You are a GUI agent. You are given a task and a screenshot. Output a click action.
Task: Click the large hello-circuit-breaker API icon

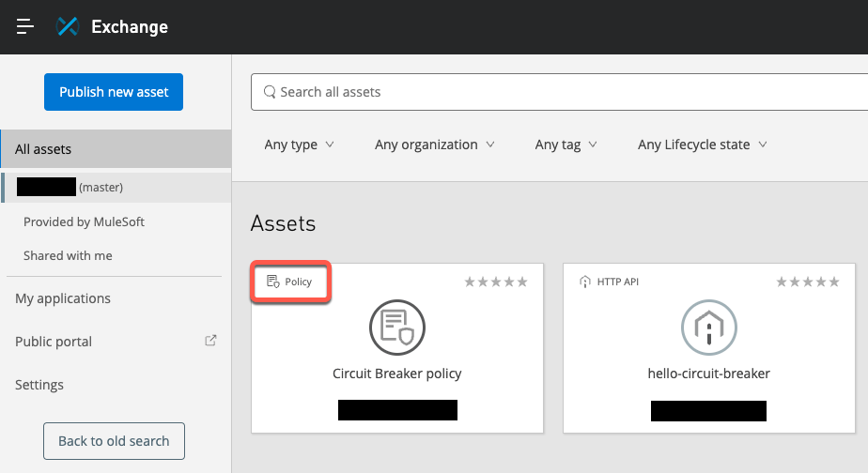pos(708,328)
